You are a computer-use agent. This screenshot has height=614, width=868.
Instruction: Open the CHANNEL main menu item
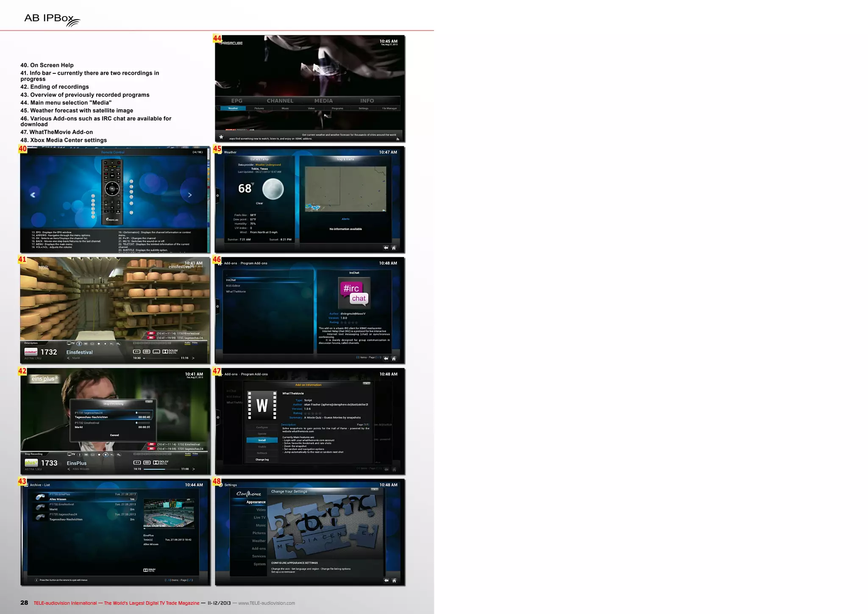click(x=280, y=101)
